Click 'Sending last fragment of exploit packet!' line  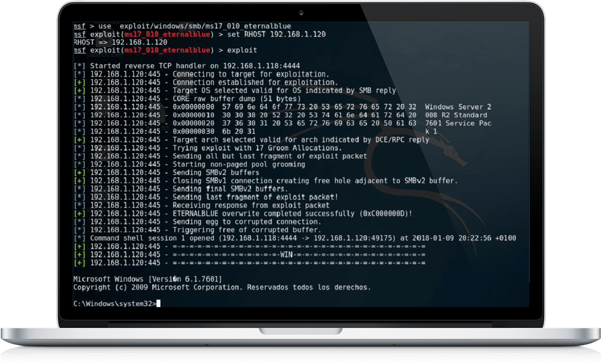(206, 197)
